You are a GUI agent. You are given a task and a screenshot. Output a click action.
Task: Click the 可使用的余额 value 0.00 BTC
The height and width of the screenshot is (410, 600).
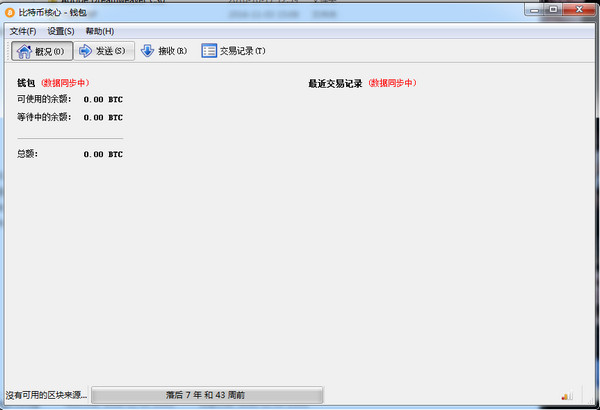[x=103, y=100]
